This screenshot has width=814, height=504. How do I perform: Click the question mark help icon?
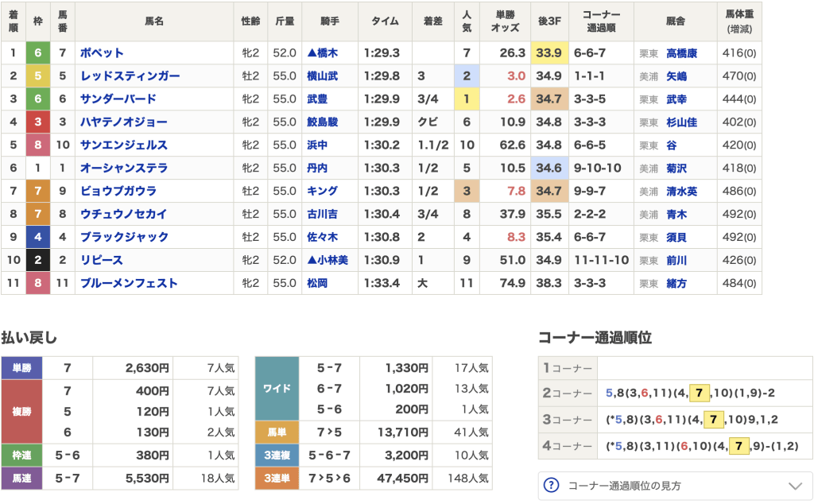tap(551, 485)
